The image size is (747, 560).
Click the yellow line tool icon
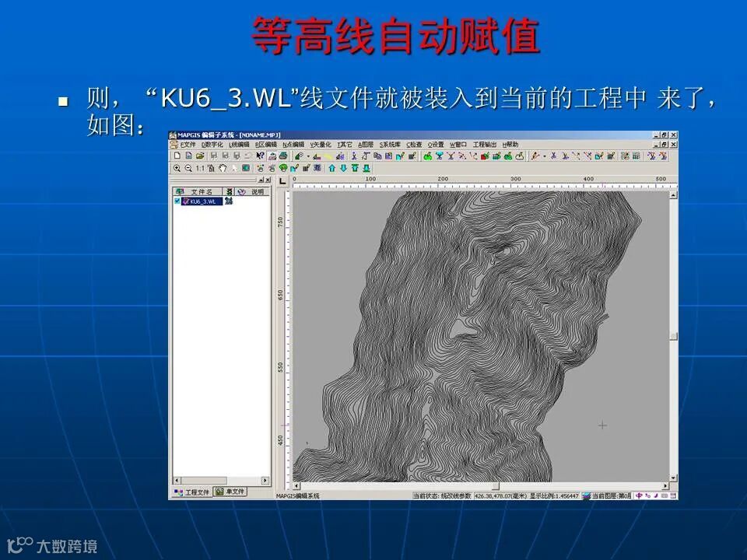tap(329, 156)
